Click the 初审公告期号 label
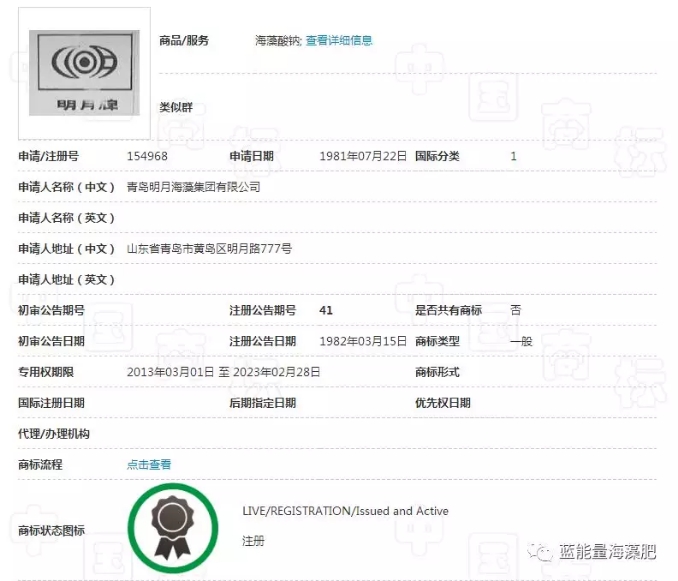Image resolution: width=678 pixels, height=581 pixels. (x=51, y=310)
